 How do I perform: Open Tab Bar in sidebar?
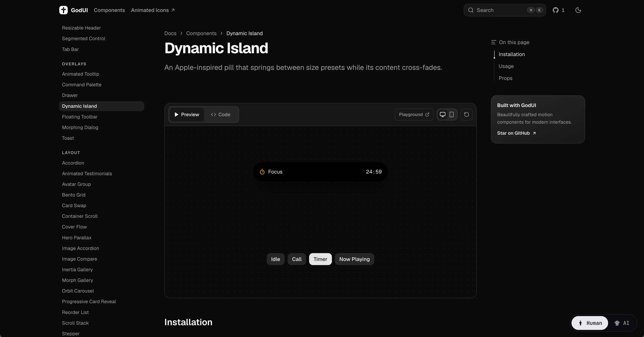[70, 49]
